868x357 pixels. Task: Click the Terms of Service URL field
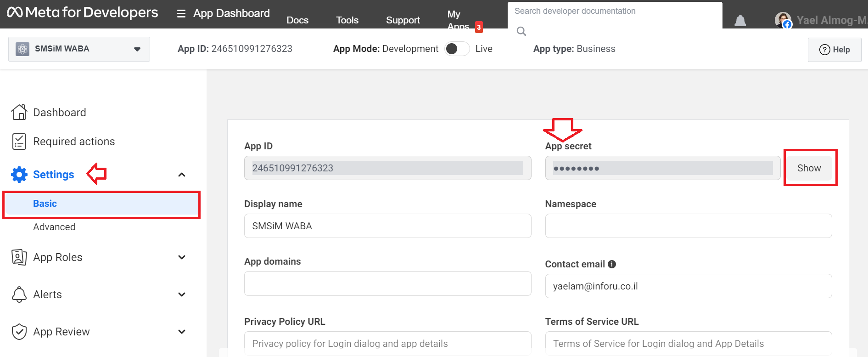(x=689, y=343)
